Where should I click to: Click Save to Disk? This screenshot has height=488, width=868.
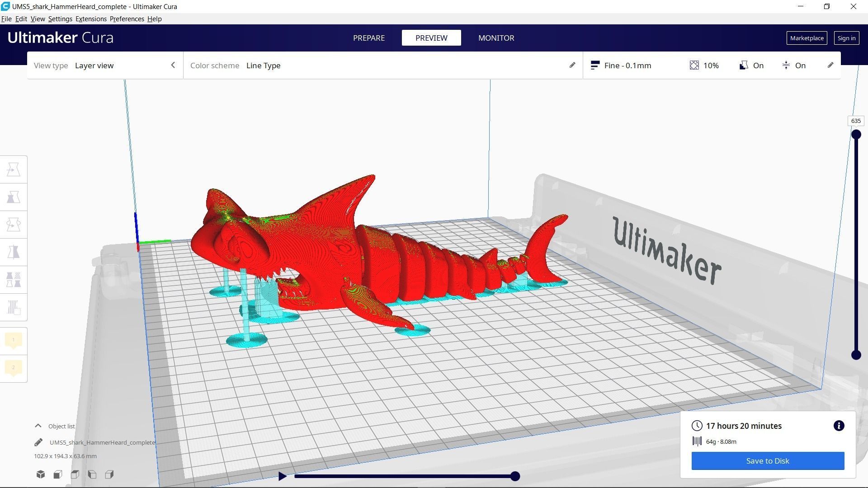tap(768, 461)
